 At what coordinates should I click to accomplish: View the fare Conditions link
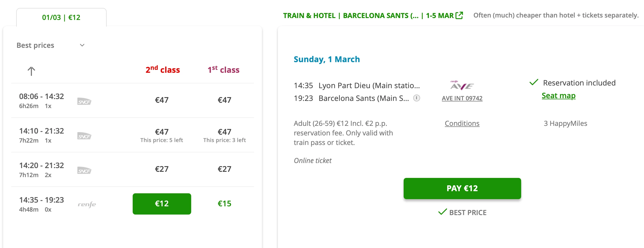tap(462, 123)
